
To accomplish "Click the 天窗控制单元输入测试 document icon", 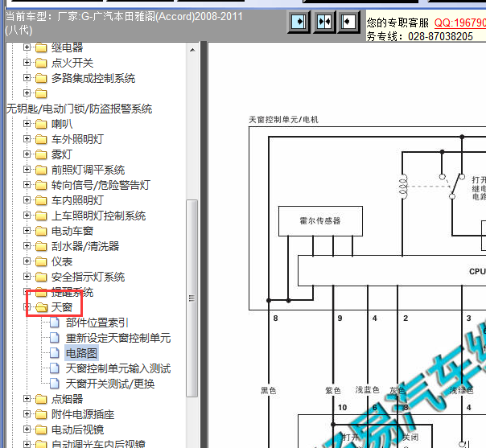I will (x=55, y=368).
